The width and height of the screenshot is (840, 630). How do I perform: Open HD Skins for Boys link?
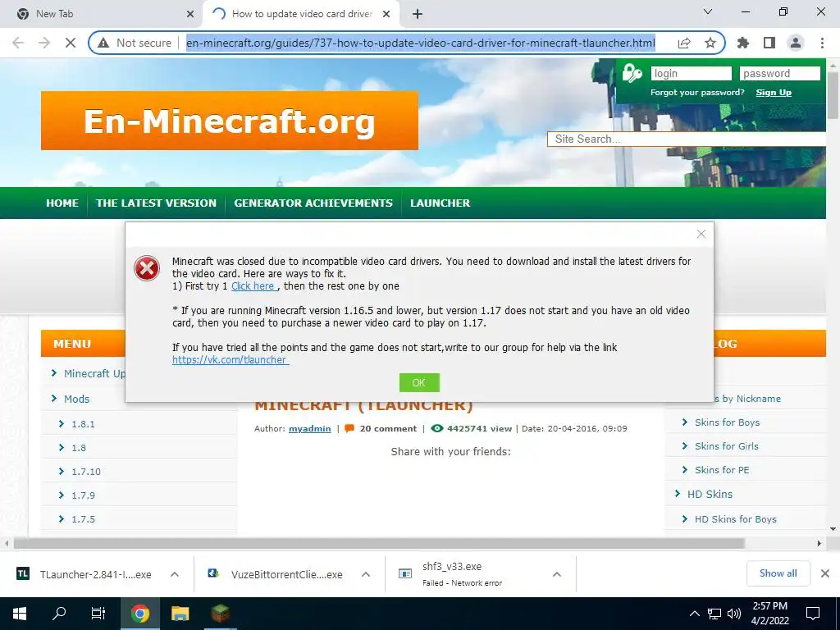[736, 519]
